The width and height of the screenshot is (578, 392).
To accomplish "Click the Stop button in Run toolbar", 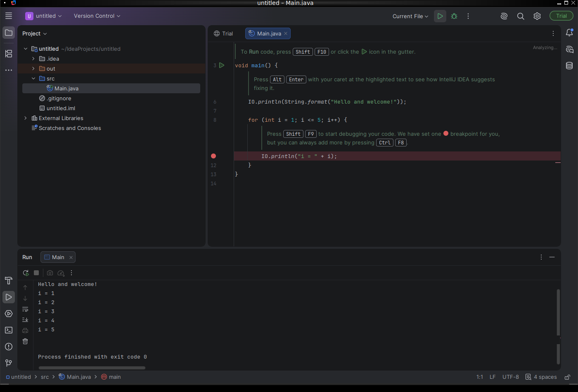I will [x=36, y=273].
